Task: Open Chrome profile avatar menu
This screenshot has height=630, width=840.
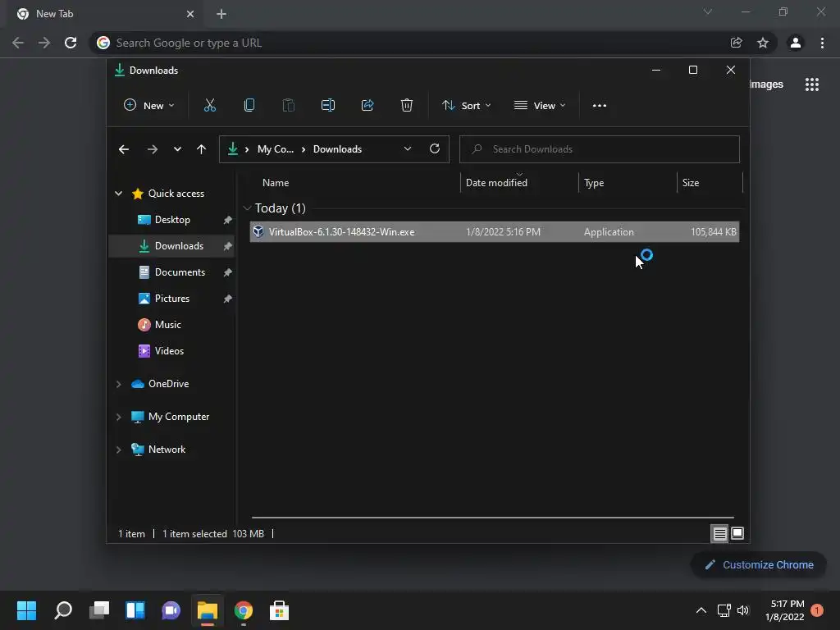Action: 796,43
